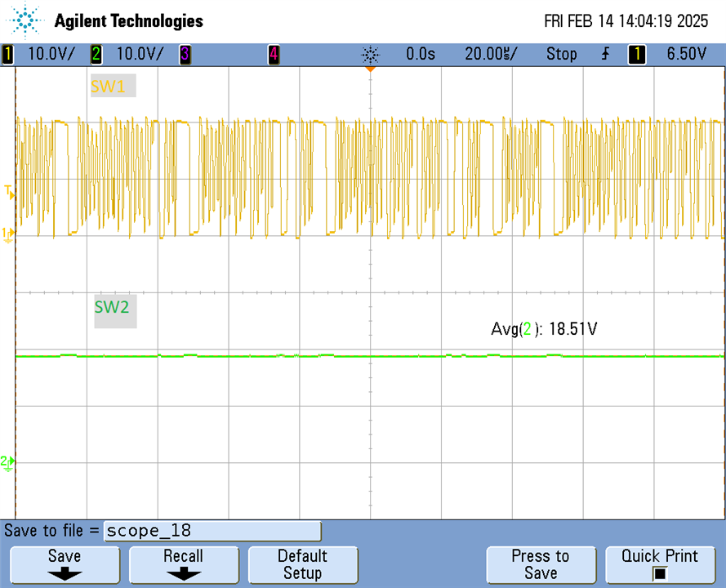The height and width of the screenshot is (588, 726).
Task: Select channel 2 green indicator
Action: [96, 54]
